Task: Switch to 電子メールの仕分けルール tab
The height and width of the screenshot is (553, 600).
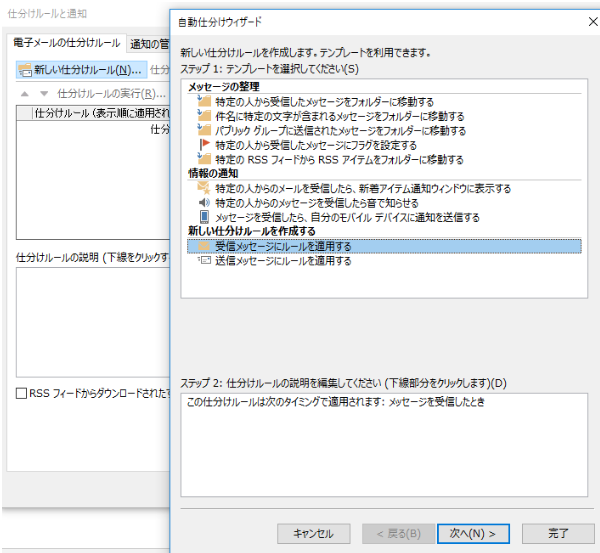Action: pyautogui.click(x=67, y=42)
